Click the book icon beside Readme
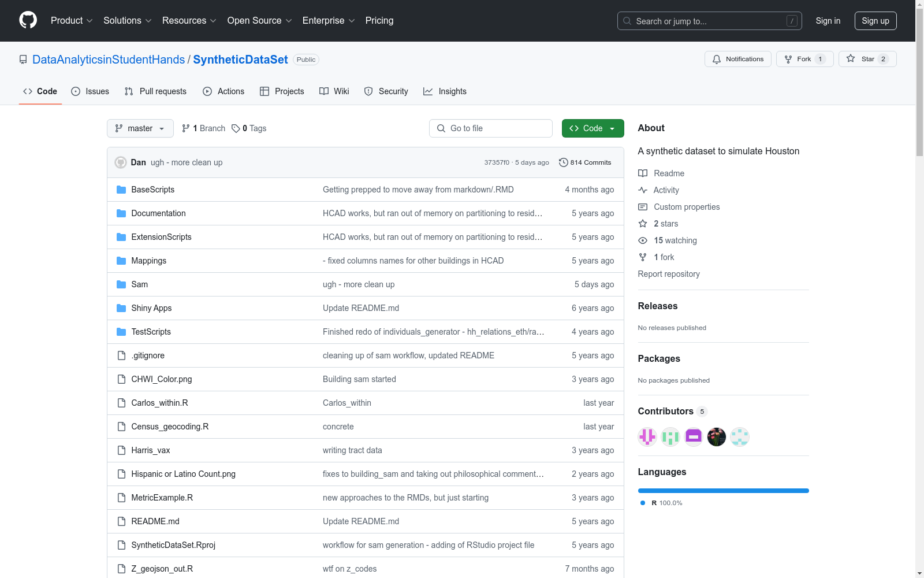 pos(643,173)
